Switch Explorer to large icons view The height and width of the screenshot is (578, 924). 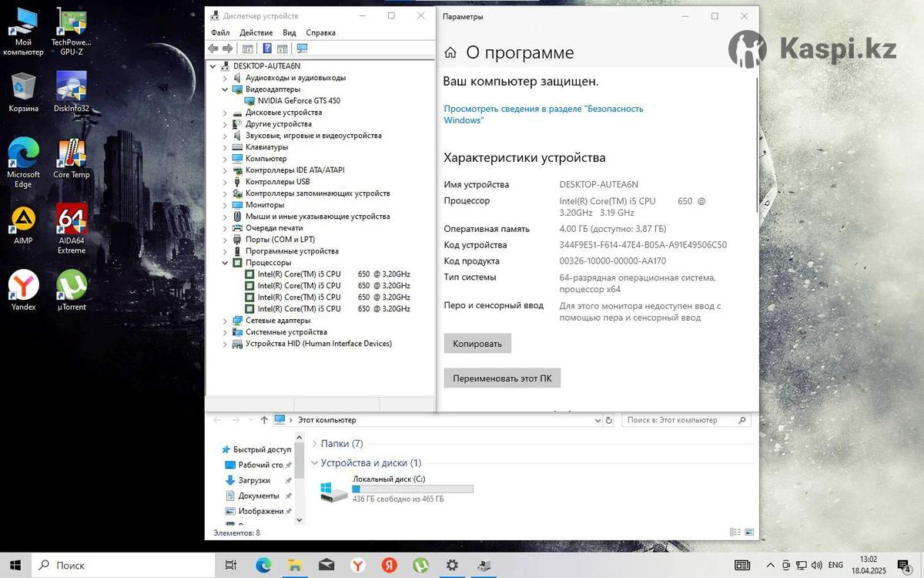pyautogui.click(x=748, y=532)
